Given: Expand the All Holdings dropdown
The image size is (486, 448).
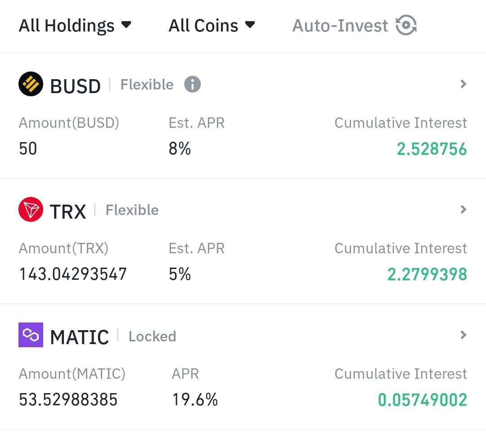Looking at the screenshot, I should [x=75, y=25].
